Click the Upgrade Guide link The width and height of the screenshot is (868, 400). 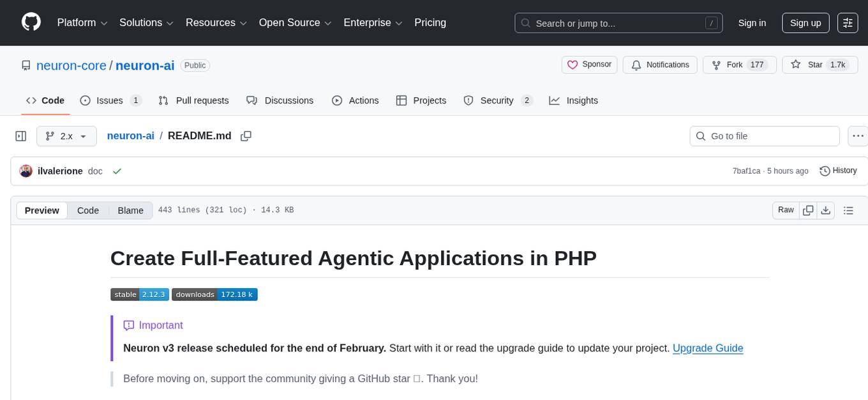(708, 348)
